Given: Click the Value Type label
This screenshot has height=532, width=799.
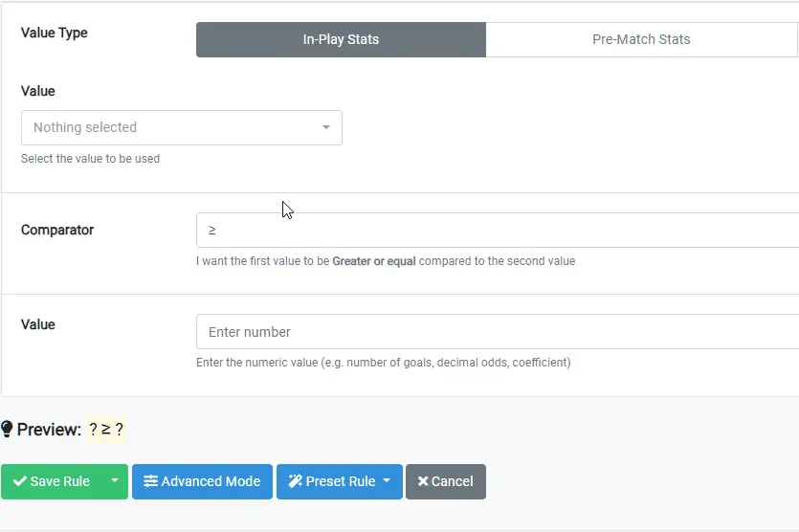Looking at the screenshot, I should click(x=55, y=33).
